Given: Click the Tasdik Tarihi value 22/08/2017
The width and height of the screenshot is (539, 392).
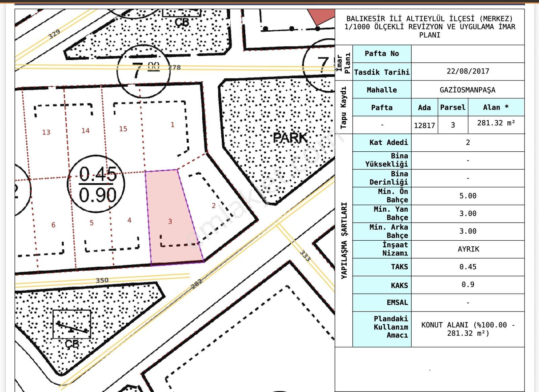Looking at the screenshot, I should click(x=468, y=71).
